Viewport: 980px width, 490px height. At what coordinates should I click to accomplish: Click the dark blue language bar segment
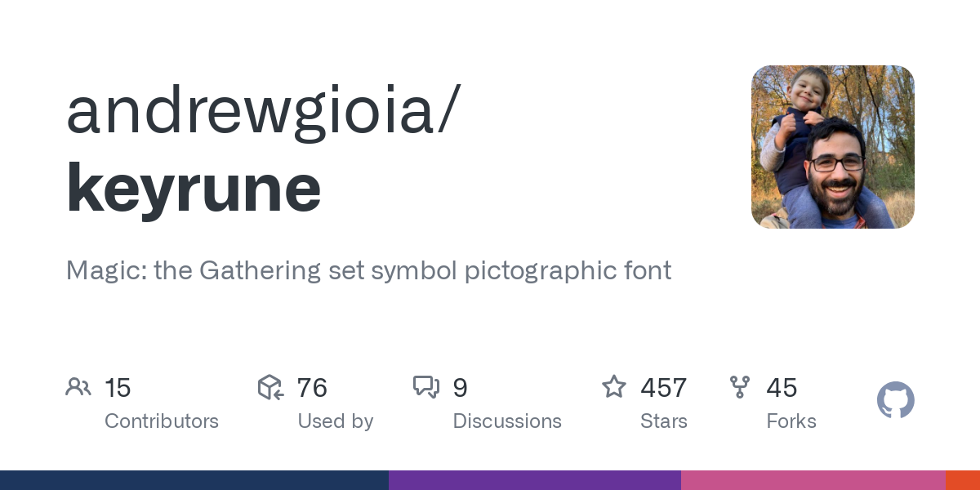(x=194, y=480)
